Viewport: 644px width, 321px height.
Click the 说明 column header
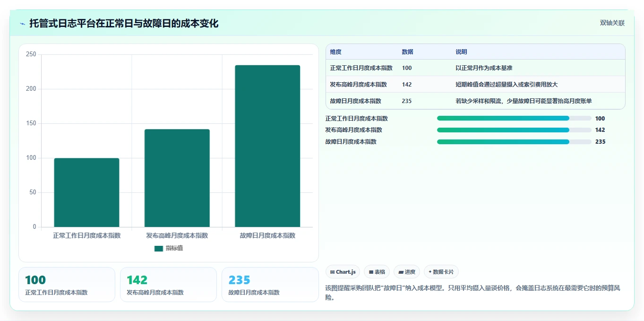coord(461,52)
